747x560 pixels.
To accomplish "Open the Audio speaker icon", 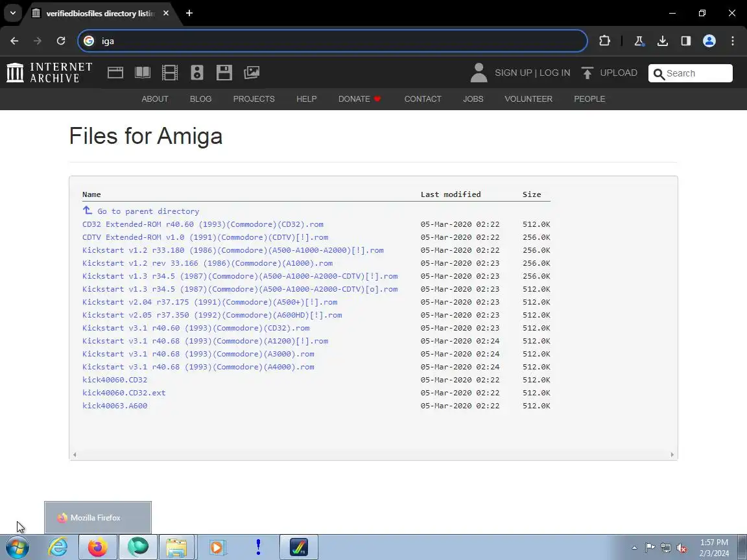I will (x=196, y=73).
